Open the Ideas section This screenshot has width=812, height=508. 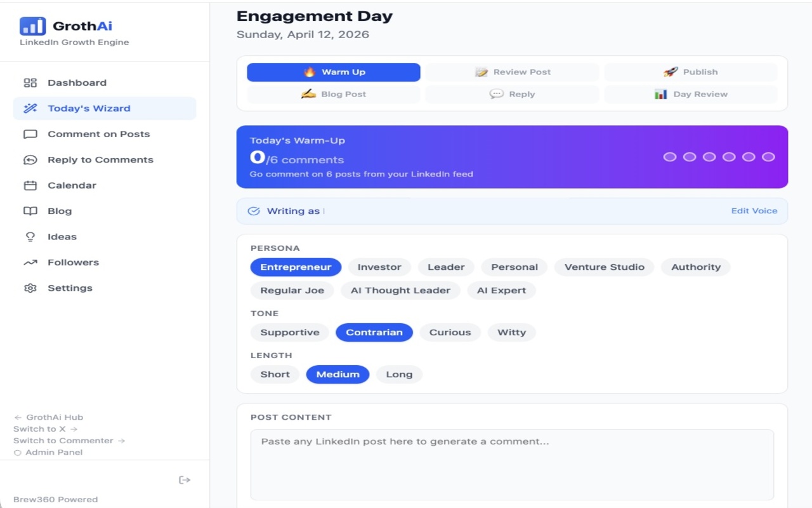[x=61, y=236]
